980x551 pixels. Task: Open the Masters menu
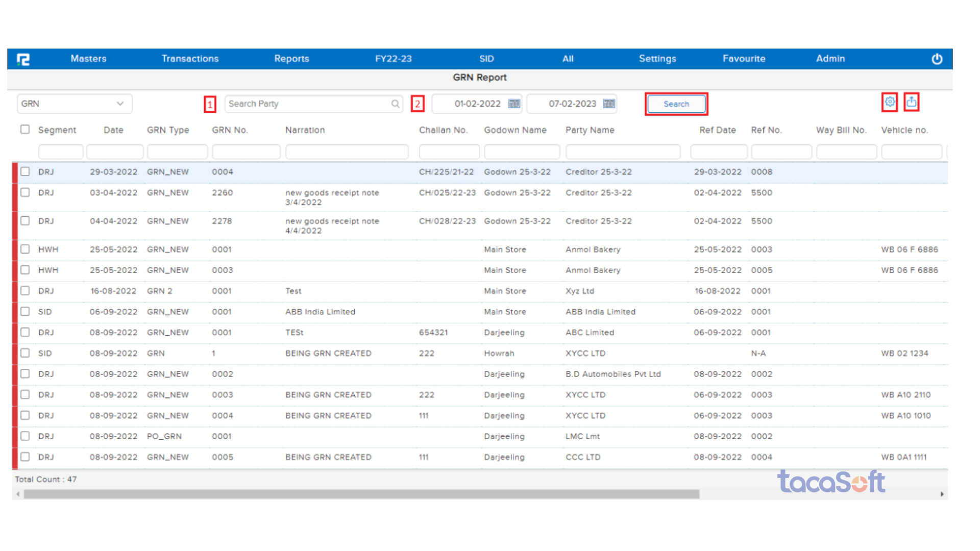tap(88, 59)
